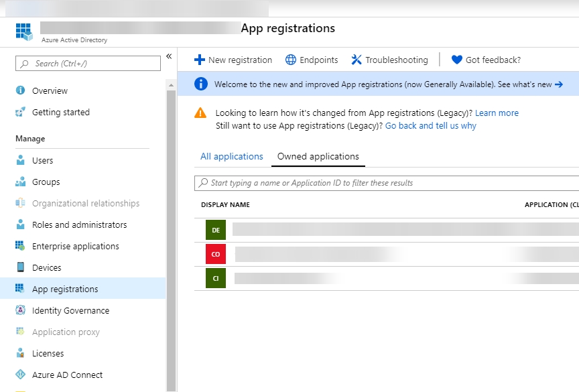Click the scroll up arrow in sidebar scrollbar

171,85
